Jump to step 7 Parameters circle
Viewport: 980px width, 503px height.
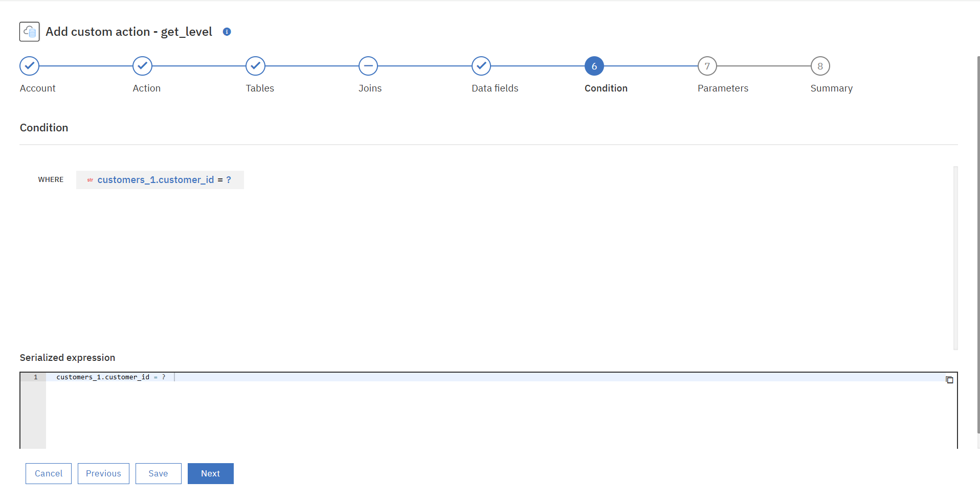tap(707, 66)
